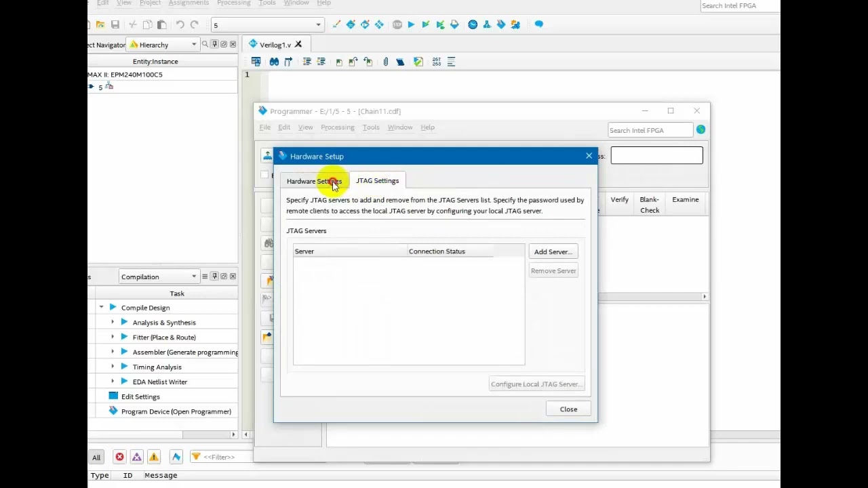Click the line numbers 267/268 icon
868x488 pixels.
[x=436, y=62]
